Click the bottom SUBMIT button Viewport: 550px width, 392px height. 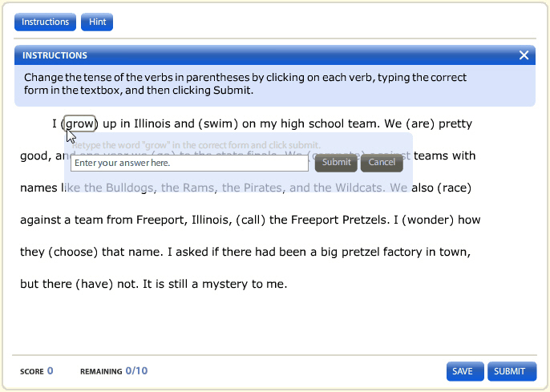point(510,371)
